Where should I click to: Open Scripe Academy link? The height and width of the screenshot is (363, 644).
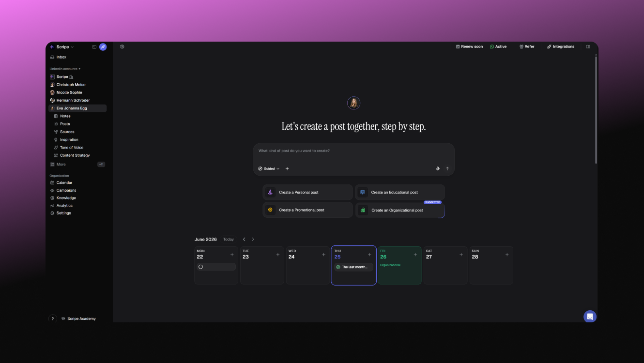click(78, 319)
